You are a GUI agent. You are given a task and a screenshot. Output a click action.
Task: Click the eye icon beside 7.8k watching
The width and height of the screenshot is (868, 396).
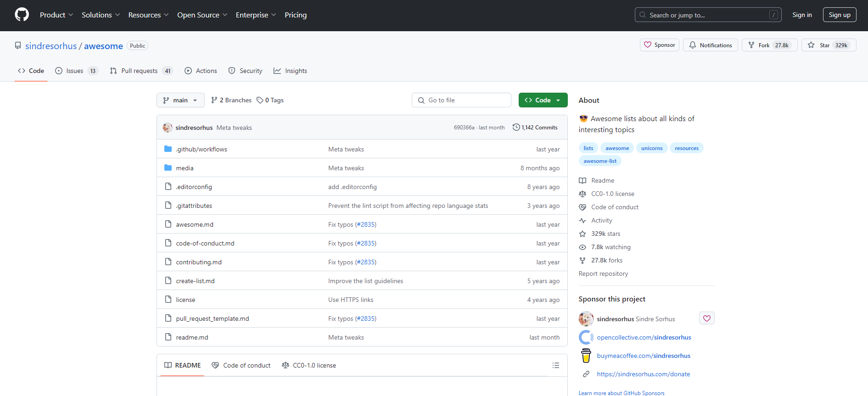(x=582, y=247)
